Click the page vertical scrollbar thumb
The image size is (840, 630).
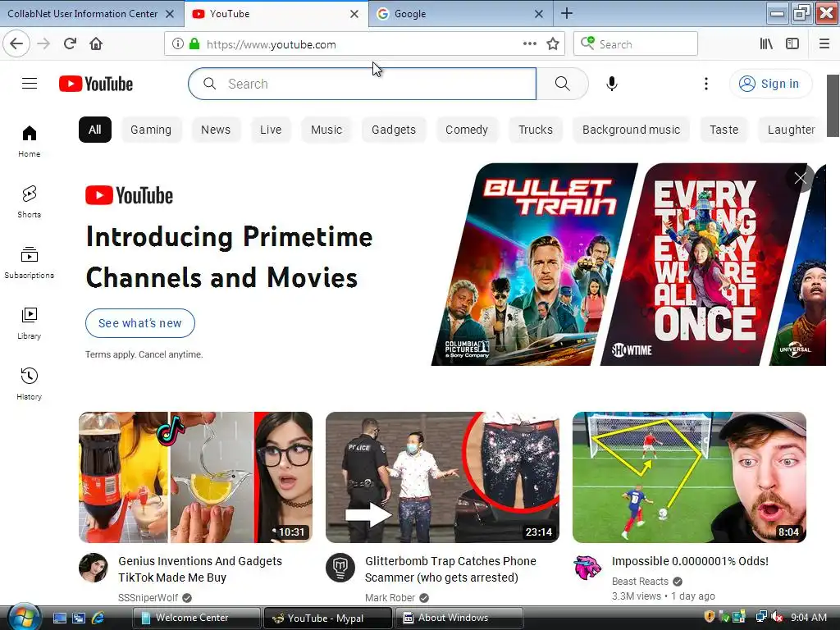point(833,106)
